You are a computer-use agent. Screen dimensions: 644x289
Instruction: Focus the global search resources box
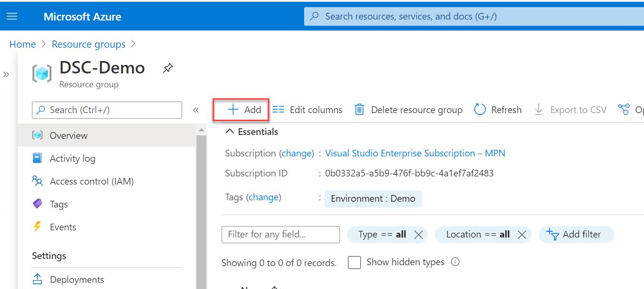pos(474,16)
